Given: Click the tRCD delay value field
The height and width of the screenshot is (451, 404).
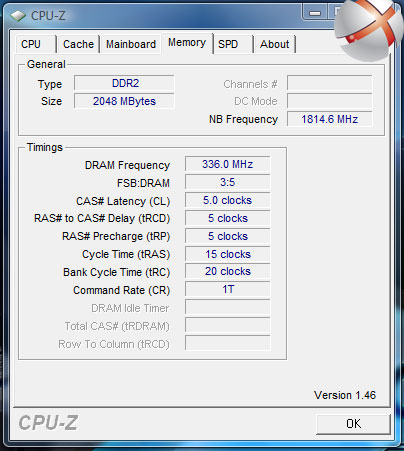Looking at the screenshot, I should (x=227, y=218).
